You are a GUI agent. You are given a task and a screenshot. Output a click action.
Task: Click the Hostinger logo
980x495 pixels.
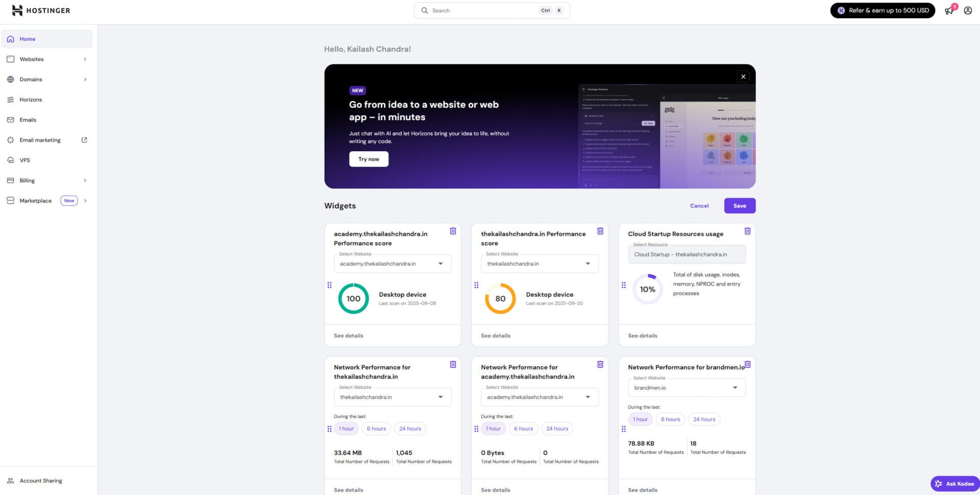point(41,10)
